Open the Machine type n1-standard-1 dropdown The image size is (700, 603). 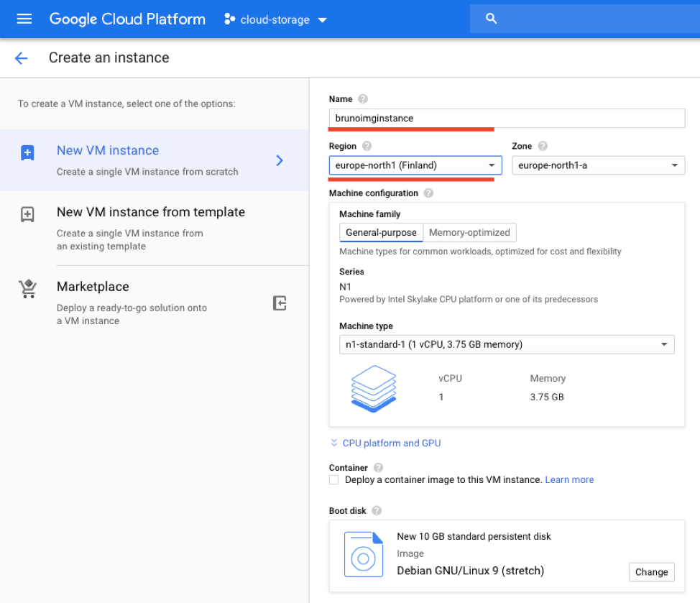coord(507,344)
